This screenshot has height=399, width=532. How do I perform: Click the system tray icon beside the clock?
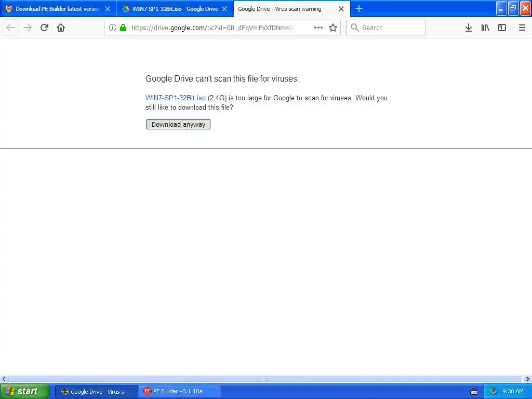click(x=494, y=392)
